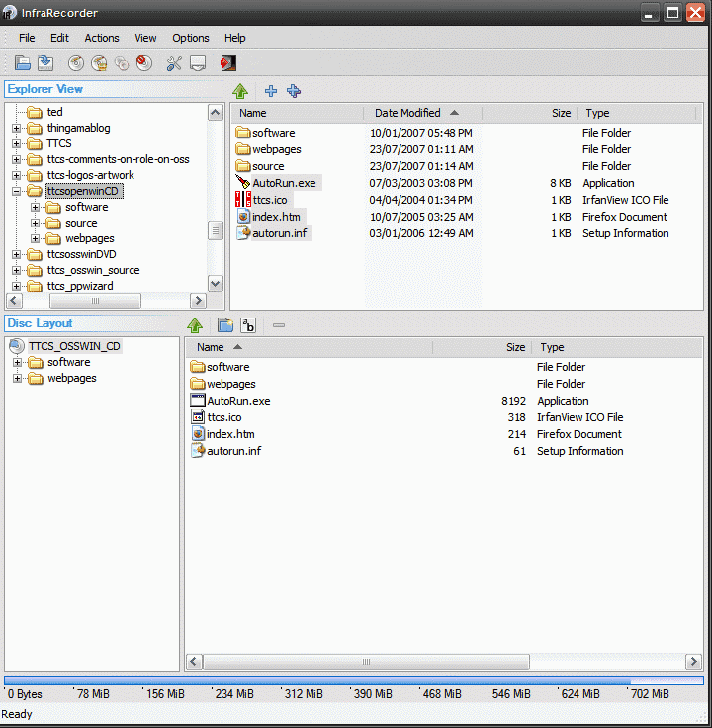712x728 pixels.
Task: Sort Disc Layout list by Type
Action: coord(616,347)
